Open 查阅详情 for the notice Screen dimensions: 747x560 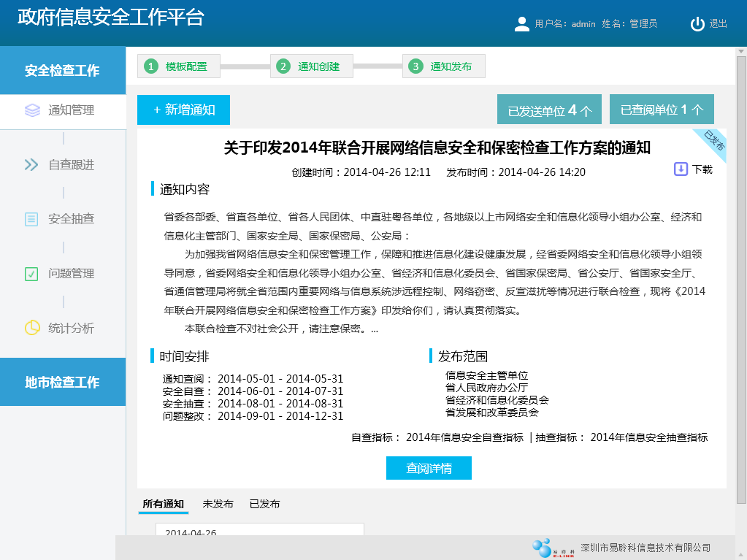[x=429, y=468]
